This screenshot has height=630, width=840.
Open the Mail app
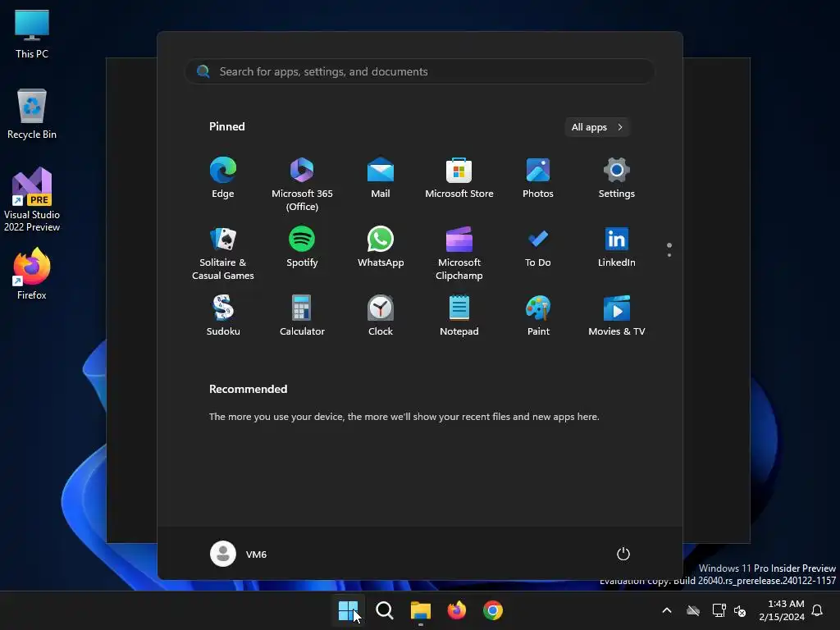381,178
